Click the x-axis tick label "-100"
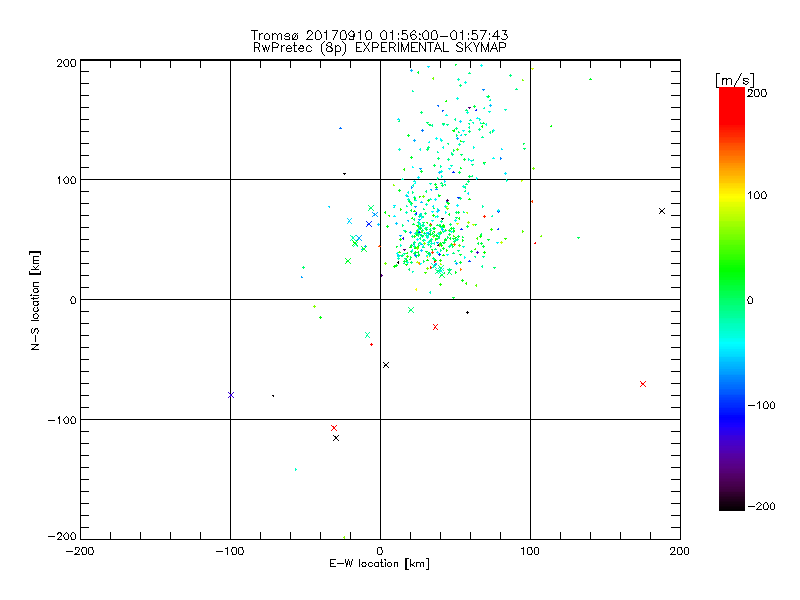This screenshot has width=800, height=600. 230,551
